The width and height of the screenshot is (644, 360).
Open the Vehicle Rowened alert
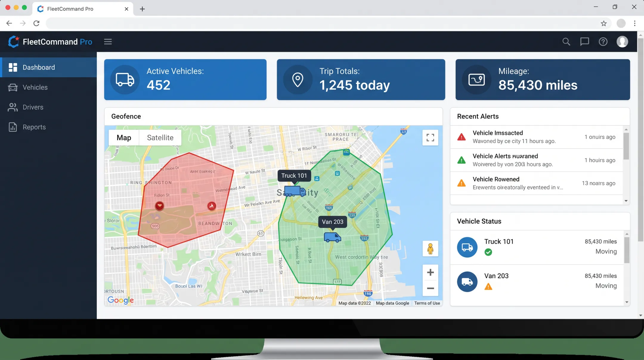coord(536,183)
